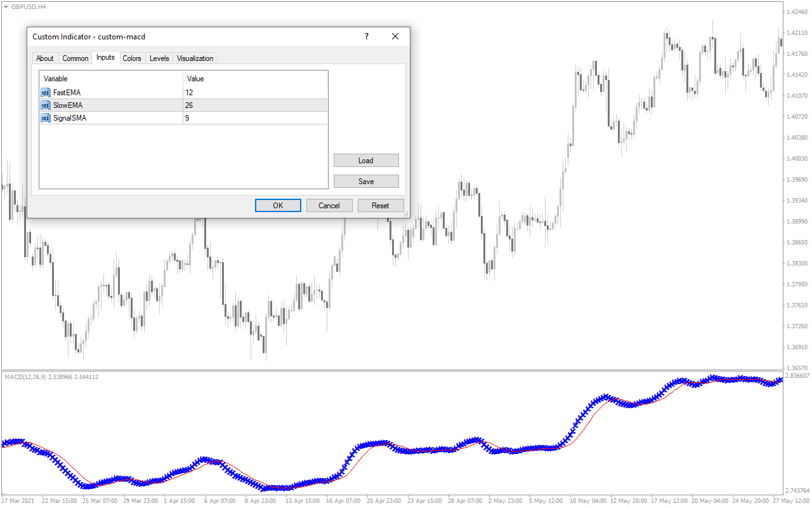Click the dialog resize grip corner
This screenshot has width=812, height=508.
[x=406, y=215]
